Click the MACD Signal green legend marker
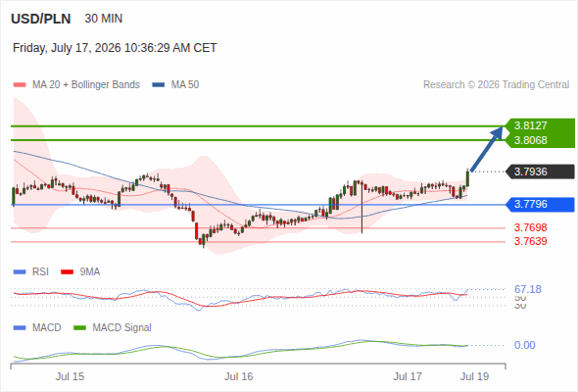The image size is (578, 392). [x=79, y=328]
